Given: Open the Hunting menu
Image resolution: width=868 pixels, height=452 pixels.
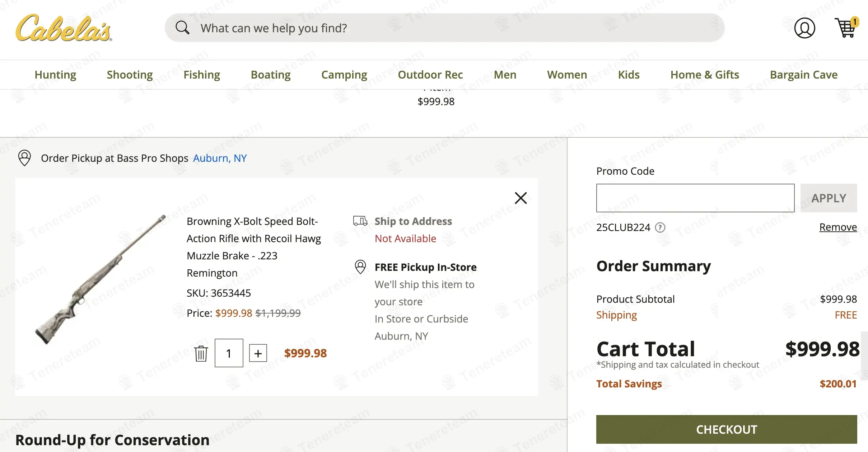Looking at the screenshot, I should point(55,75).
